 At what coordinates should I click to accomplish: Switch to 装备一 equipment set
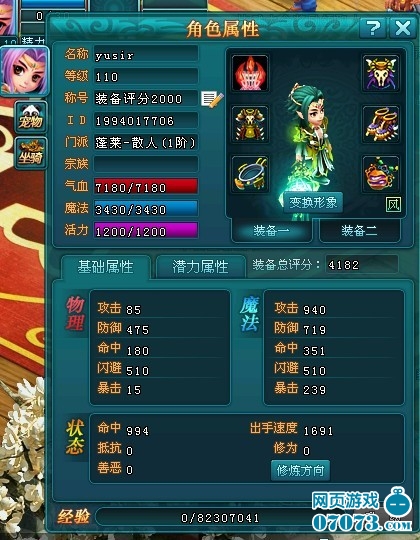coord(272,230)
